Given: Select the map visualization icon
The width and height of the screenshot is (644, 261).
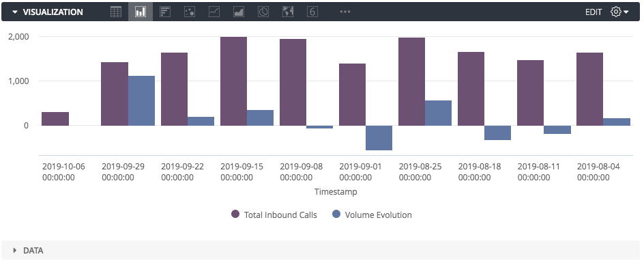Looking at the screenshot, I should pyautogui.click(x=288, y=12).
